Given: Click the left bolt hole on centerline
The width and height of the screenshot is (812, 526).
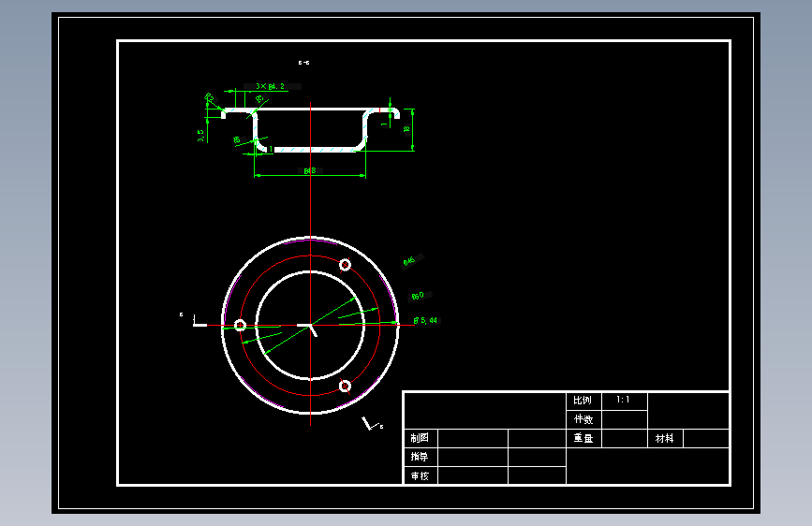Looking at the screenshot, I should [240, 325].
